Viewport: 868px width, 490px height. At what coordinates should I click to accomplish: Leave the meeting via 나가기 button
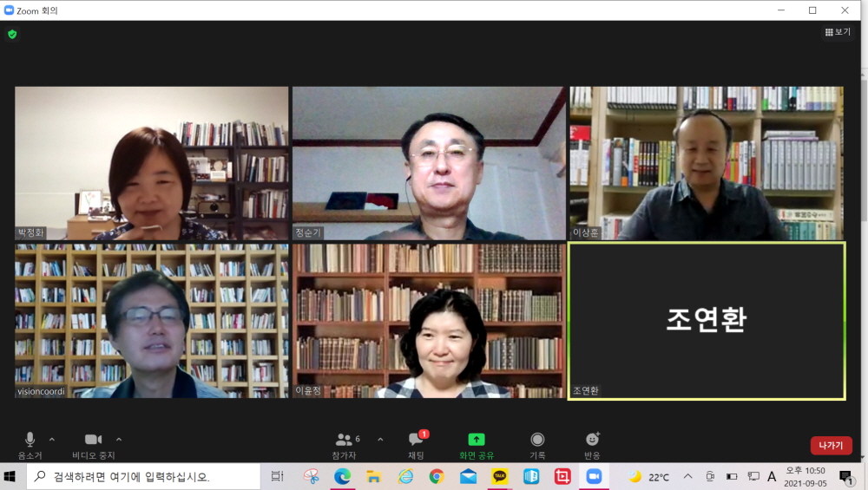(831, 445)
